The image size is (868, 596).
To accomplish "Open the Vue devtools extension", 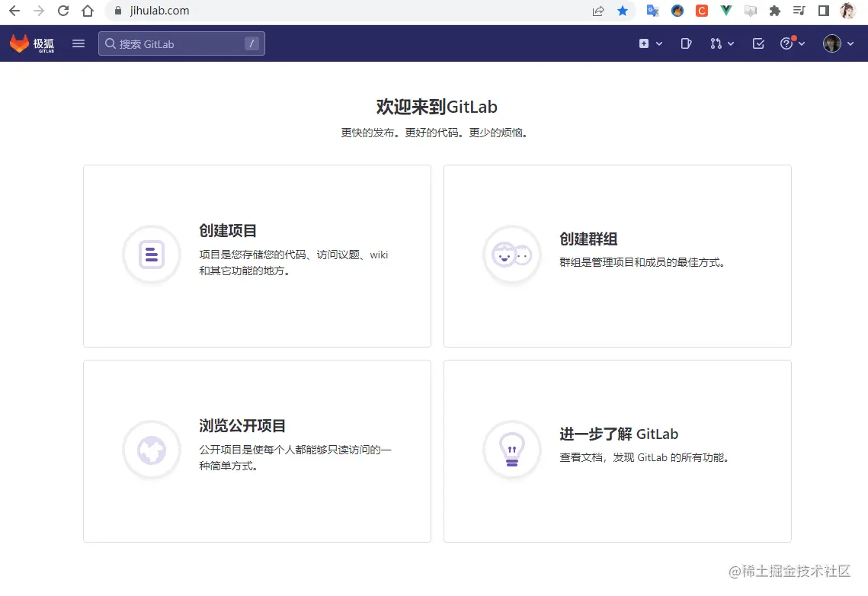I will point(725,11).
